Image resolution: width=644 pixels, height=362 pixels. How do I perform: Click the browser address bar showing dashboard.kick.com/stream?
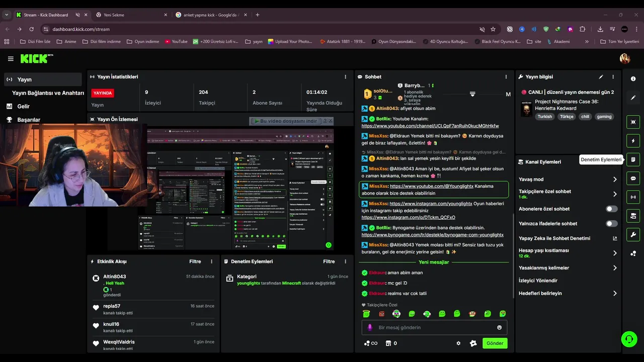pyautogui.click(x=262, y=29)
